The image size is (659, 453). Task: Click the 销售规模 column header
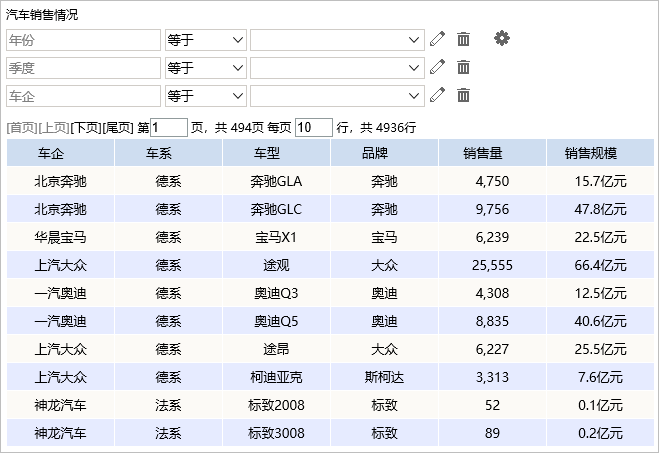600,153
